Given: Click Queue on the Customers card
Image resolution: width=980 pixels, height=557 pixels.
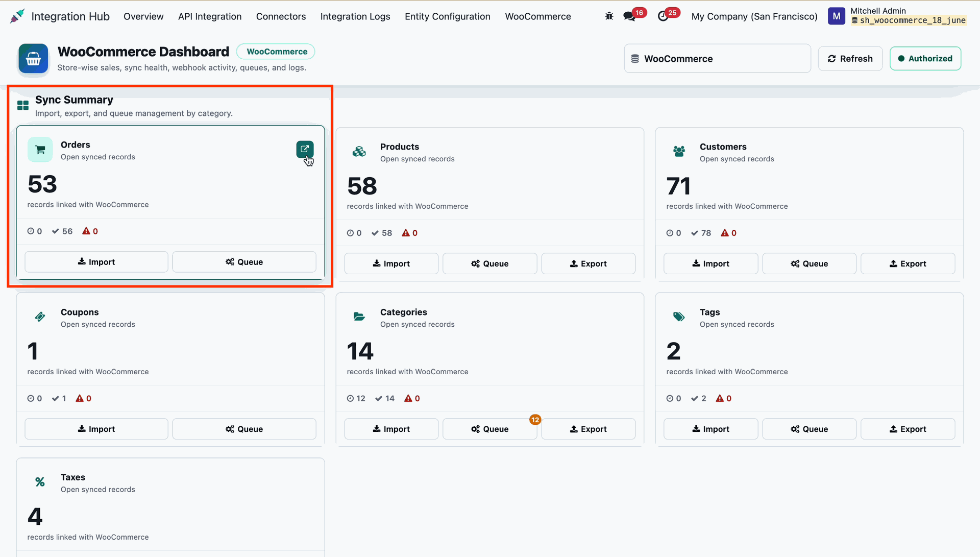Looking at the screenshot, I should tap(810, 264).
